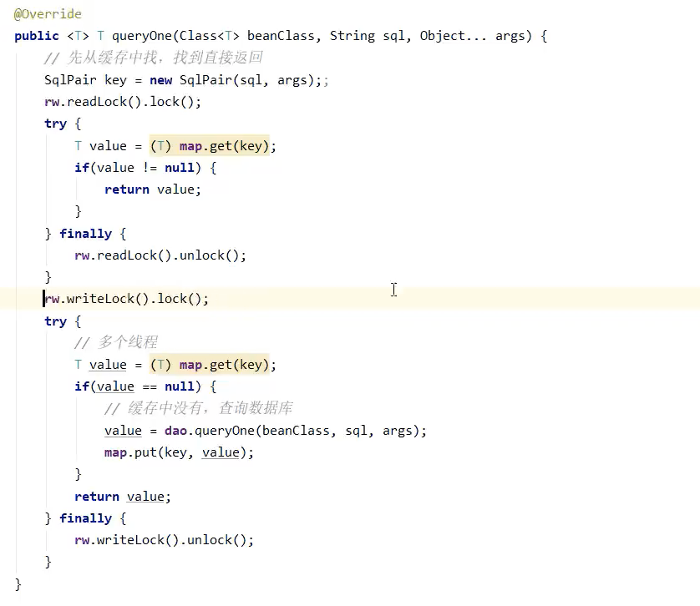Click the try keyword after rw.writeLock().lock()
The width and height of the screenshot is (700, 606).
[x=55, y=321]
